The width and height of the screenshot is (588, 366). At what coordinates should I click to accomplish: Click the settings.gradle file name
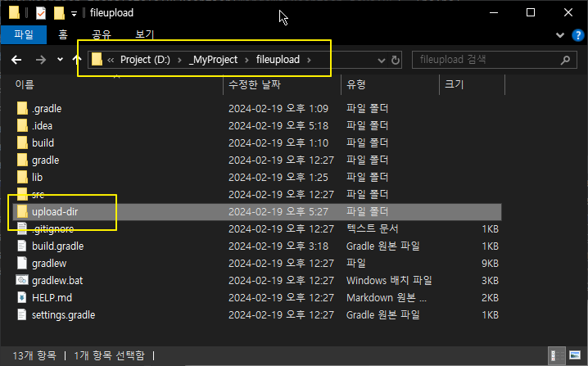[x=63, y=315]
